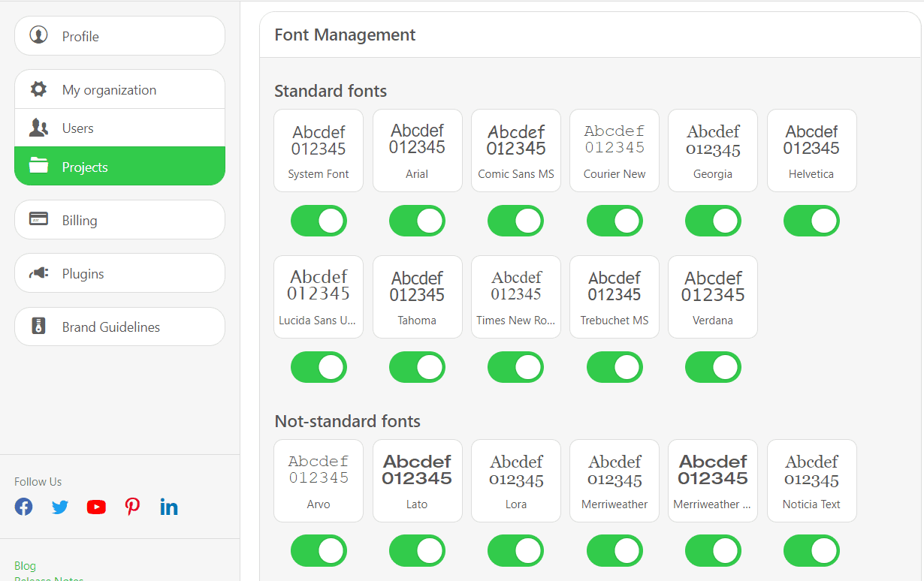The width and height of the screenshot is (924, 581).
Task: Toggle the Lato font switch
Action: (x=417, y=550)
